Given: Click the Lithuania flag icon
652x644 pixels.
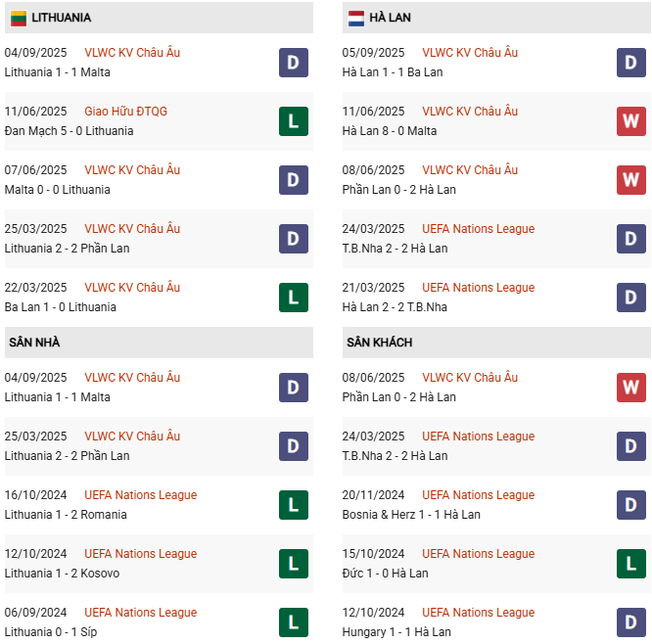Looking at the screenshot, I should tap(18, 18).
